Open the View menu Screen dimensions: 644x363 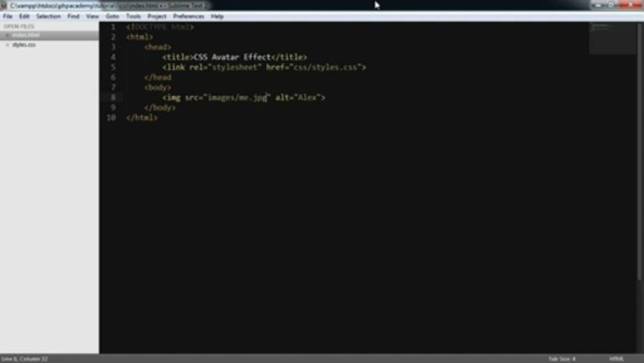pyautogui.click(x=92, y=16)
